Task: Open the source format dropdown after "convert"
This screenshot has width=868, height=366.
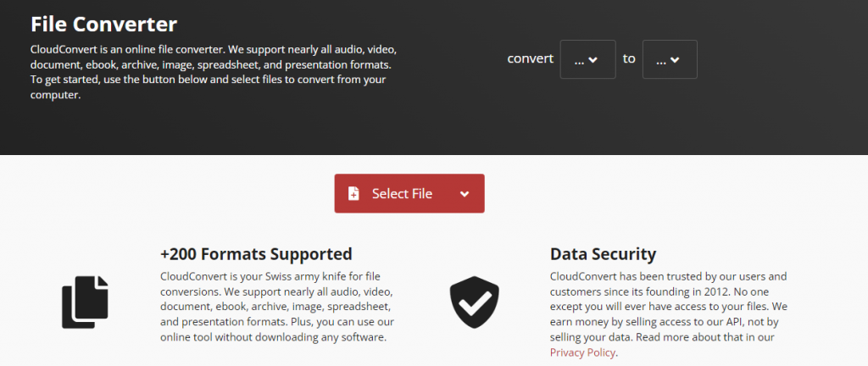Action: point(588,59)
